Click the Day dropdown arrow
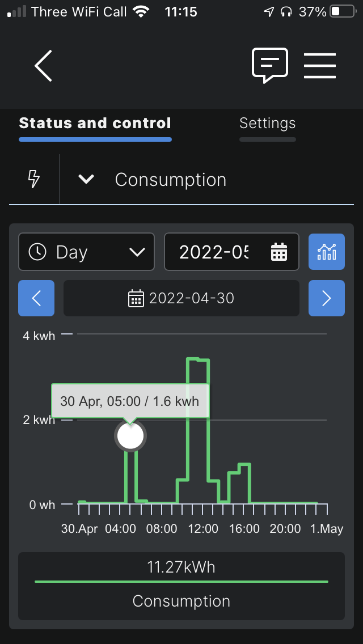The image size is (363, 644). (x=137, y=252)
